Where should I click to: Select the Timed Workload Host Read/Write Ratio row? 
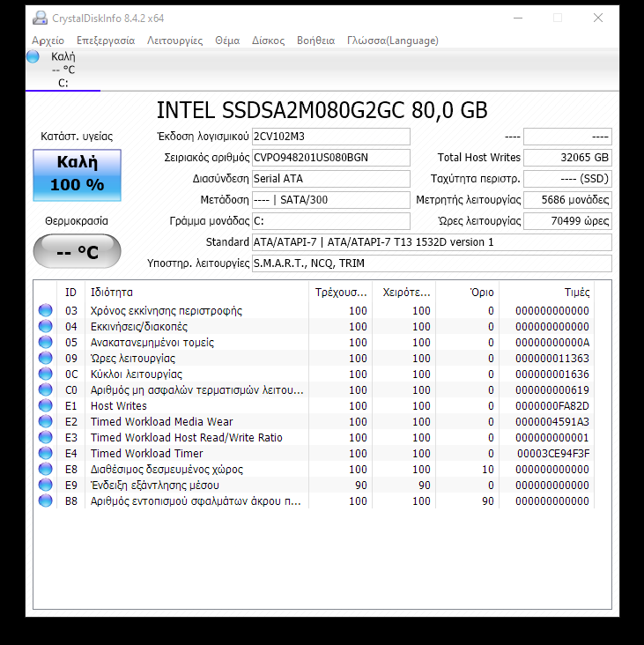tap(315, 437)
